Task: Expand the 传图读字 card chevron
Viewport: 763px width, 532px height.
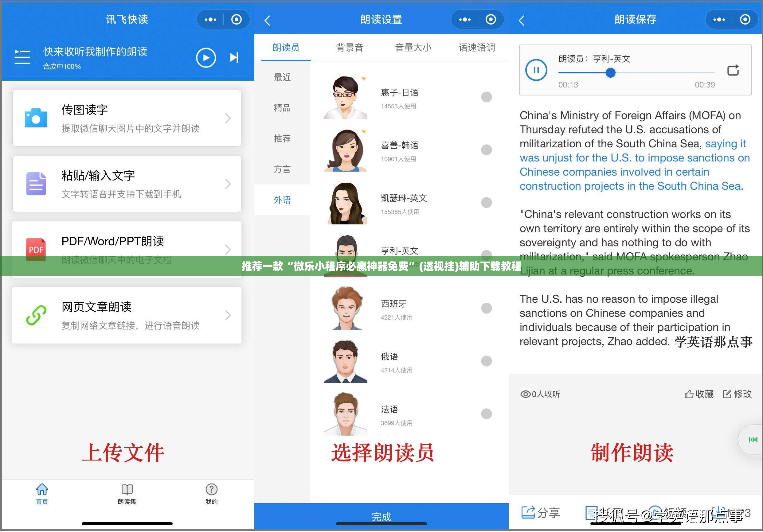Action: coord(228,118)
